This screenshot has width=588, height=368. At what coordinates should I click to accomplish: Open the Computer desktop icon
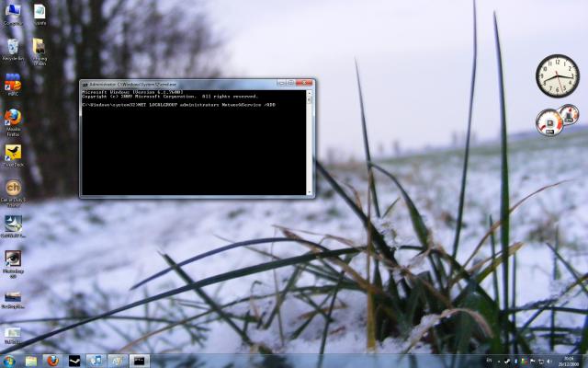(13, 13)
